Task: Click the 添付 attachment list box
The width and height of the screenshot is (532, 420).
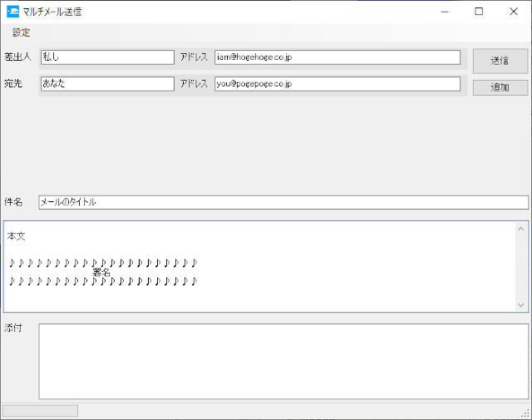Action: click(283, 361)
